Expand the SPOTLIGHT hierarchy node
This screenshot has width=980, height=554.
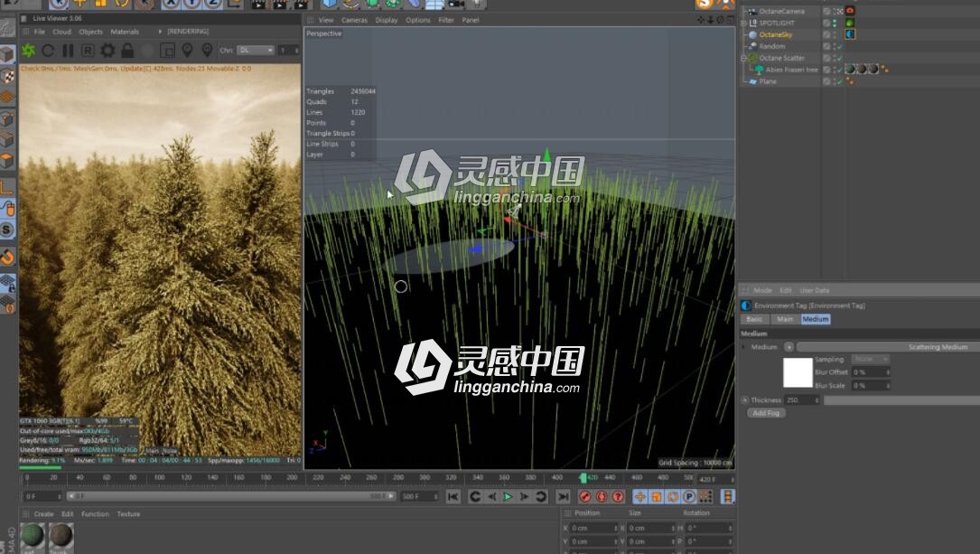(x=743, y=23)
